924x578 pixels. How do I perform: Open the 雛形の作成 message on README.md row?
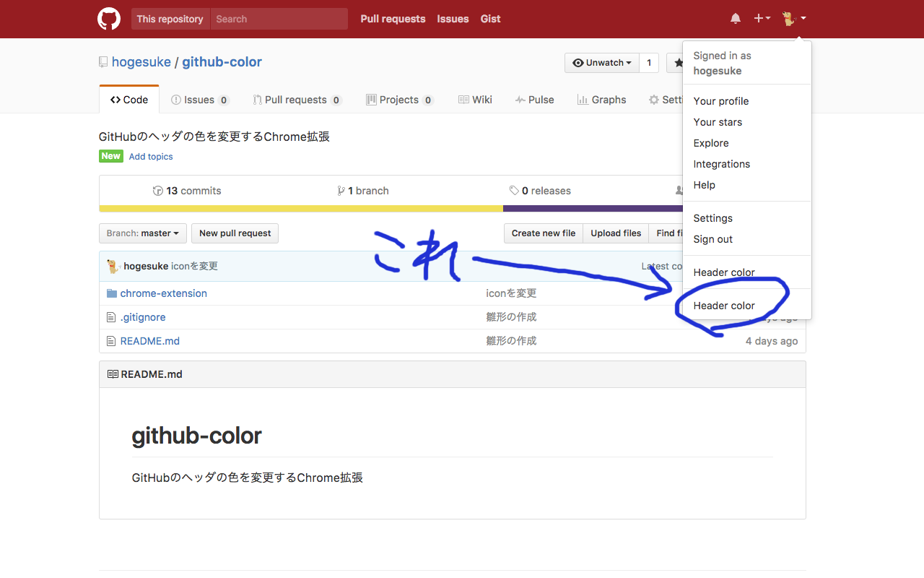click(511, 341)
